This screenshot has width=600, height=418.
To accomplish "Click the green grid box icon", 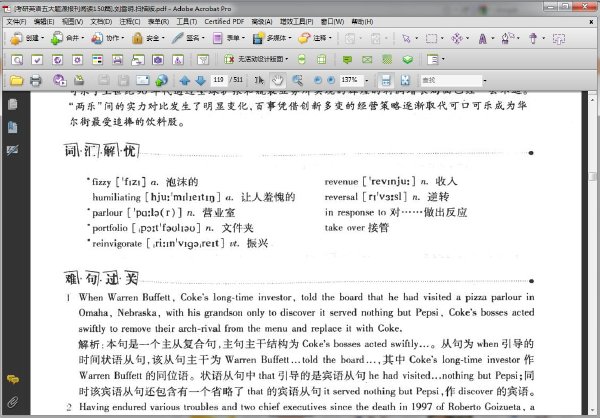I will pyautogui.click(x=387, y=59).
